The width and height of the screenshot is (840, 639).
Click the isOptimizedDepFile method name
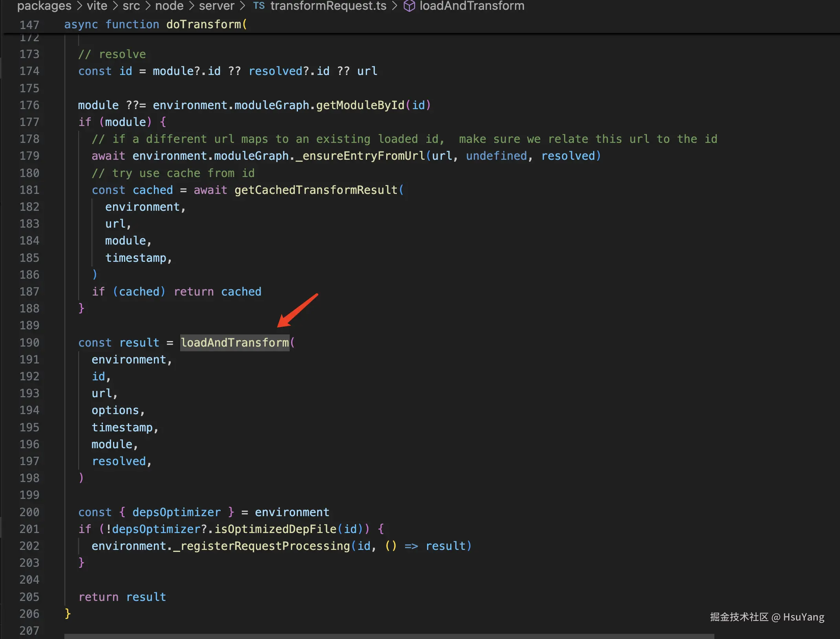coord(276,529)
